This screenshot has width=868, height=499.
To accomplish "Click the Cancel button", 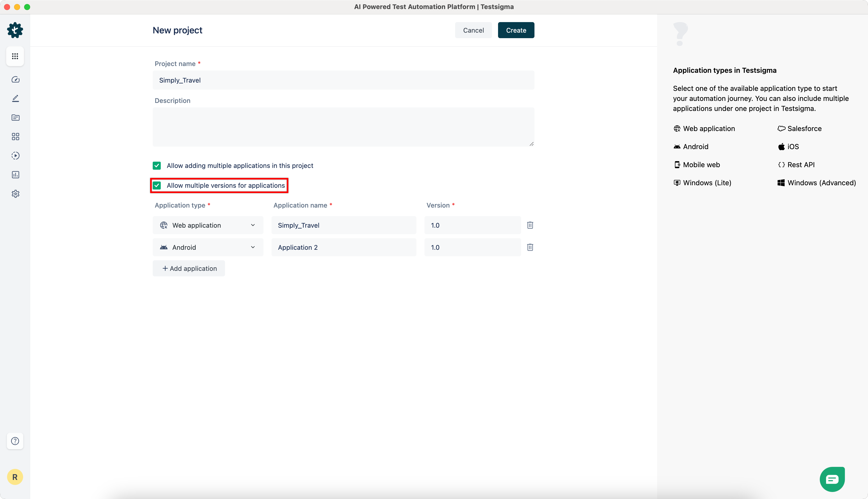I will 473,30.
